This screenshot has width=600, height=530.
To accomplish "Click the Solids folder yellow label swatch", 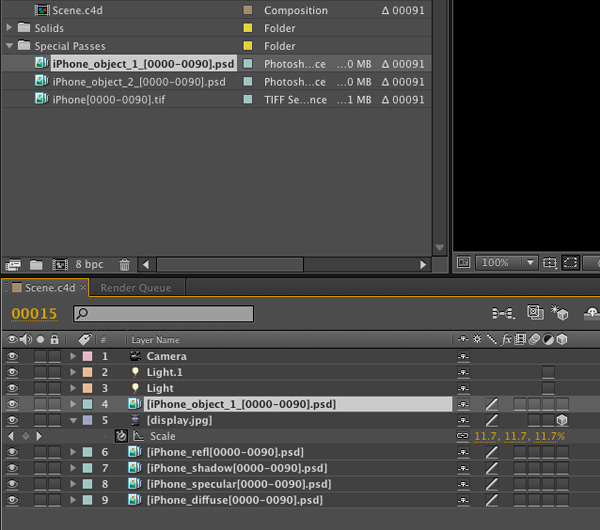I will [x=248, y=28].
